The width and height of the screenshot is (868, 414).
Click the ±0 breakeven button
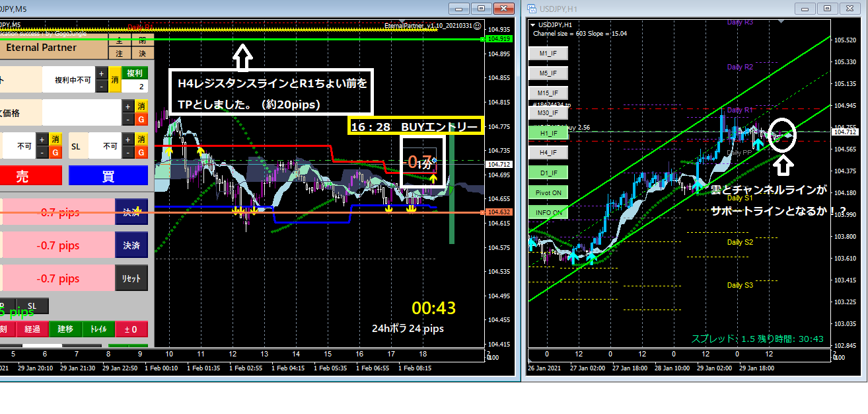point(131,329)
